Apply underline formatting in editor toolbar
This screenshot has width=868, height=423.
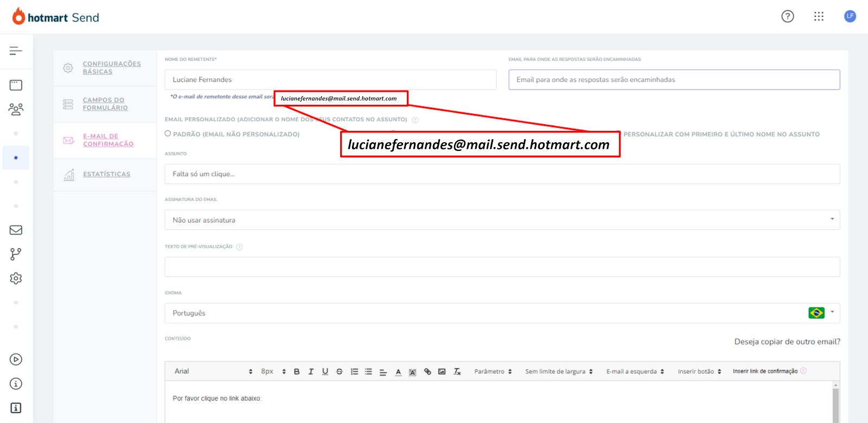click(x=325, y=372)
